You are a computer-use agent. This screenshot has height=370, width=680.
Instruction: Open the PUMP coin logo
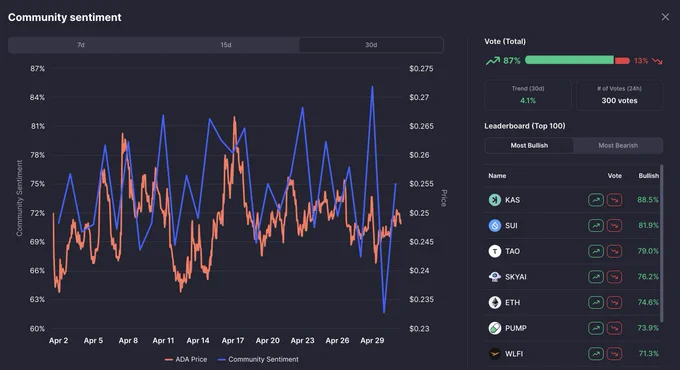click(495, 328)
